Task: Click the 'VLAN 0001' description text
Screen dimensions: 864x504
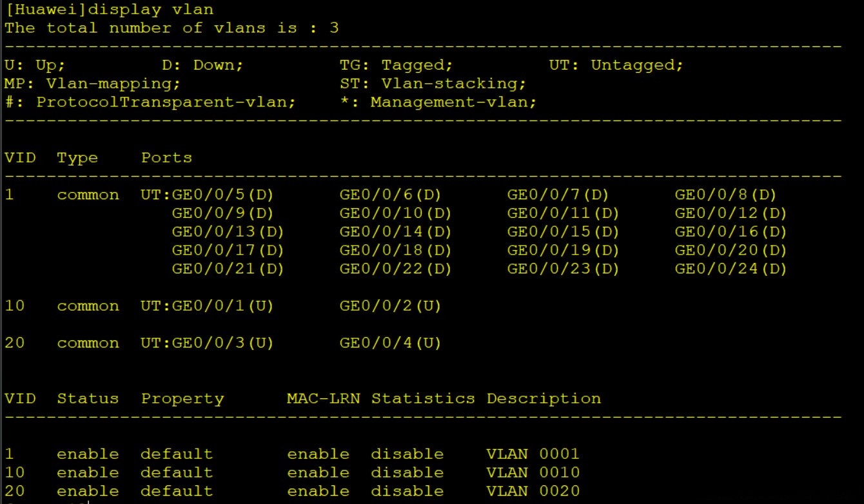Action: (x=533, y=454)
